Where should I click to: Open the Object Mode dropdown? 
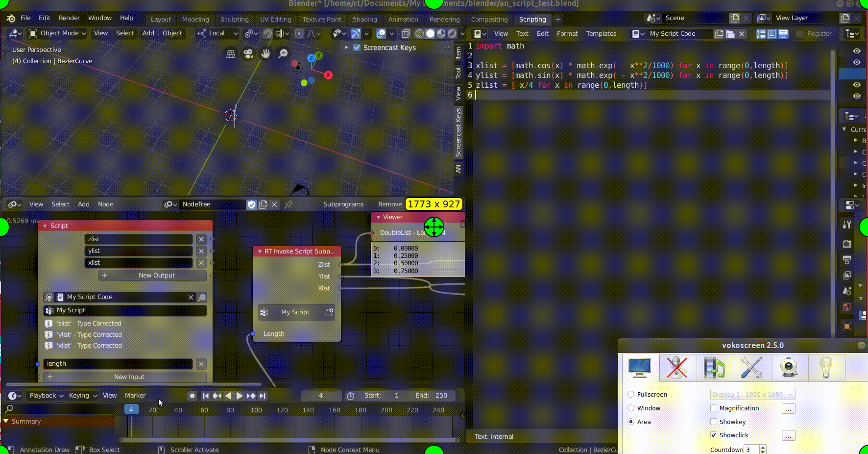pos(57,33)
